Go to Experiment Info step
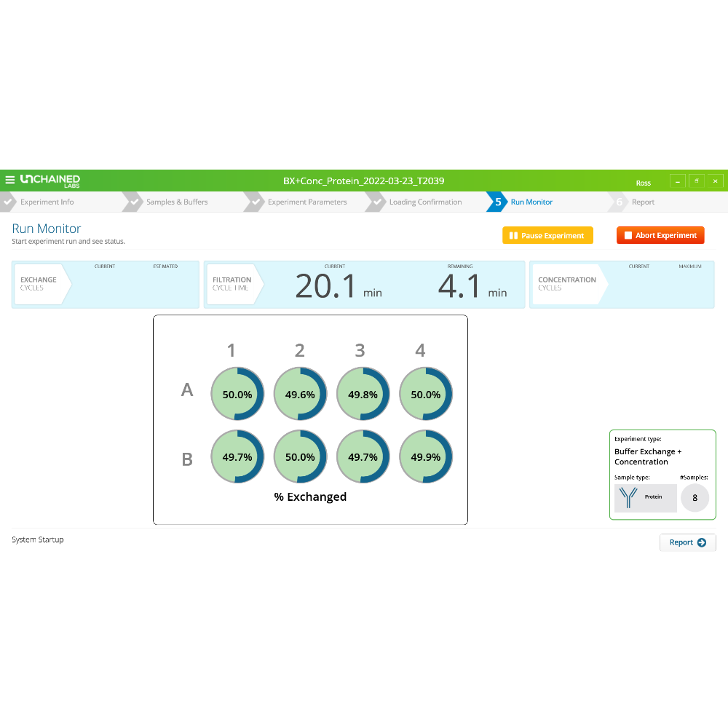The image size is (728, 728). tap(47, 202)
